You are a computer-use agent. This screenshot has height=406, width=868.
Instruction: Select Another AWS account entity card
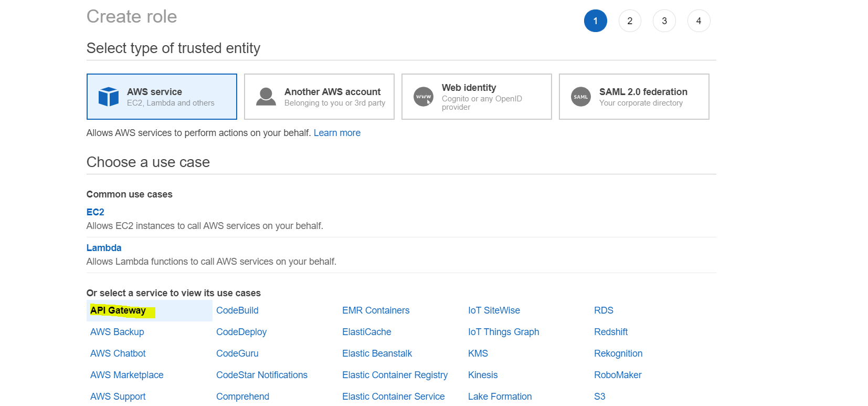pyautogui.click(x=319, y=97)
